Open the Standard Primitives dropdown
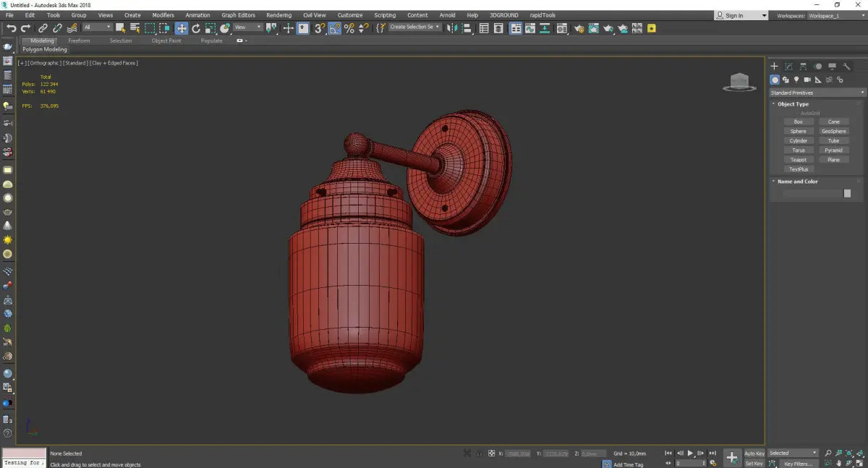The image size is (868, 468). click(x=817, y=93)
